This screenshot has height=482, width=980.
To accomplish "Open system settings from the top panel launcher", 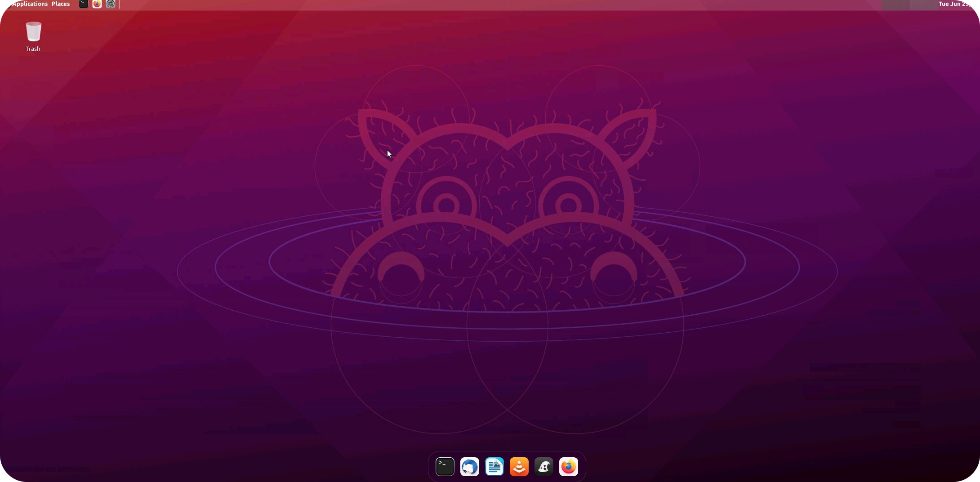I will (111, 4).
